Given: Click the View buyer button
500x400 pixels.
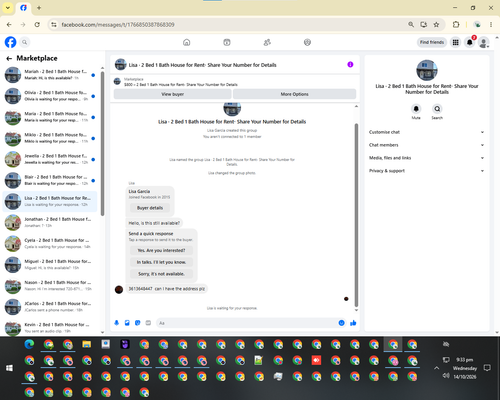Looking at the screenshot, I should click(172, 94).
